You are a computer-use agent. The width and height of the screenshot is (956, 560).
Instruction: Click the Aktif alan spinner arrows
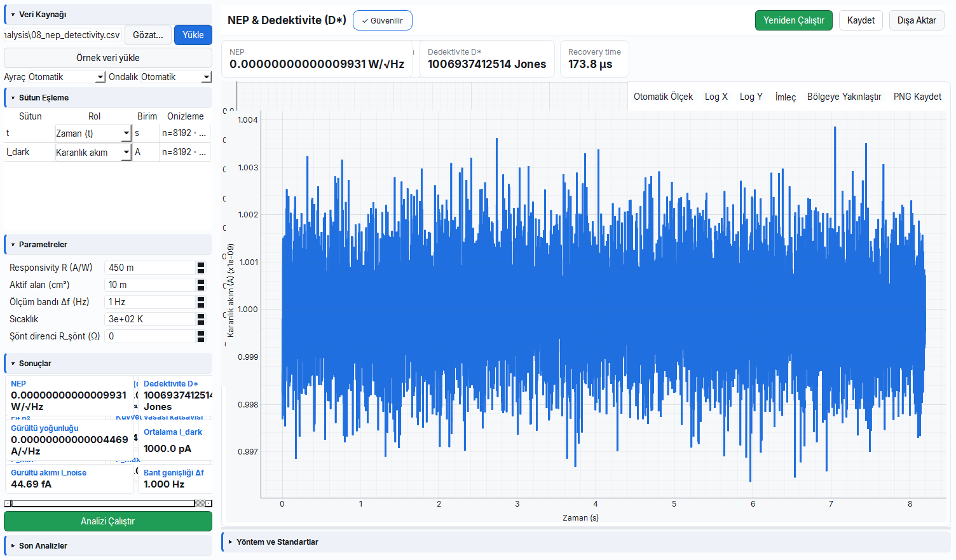(201, 285)
